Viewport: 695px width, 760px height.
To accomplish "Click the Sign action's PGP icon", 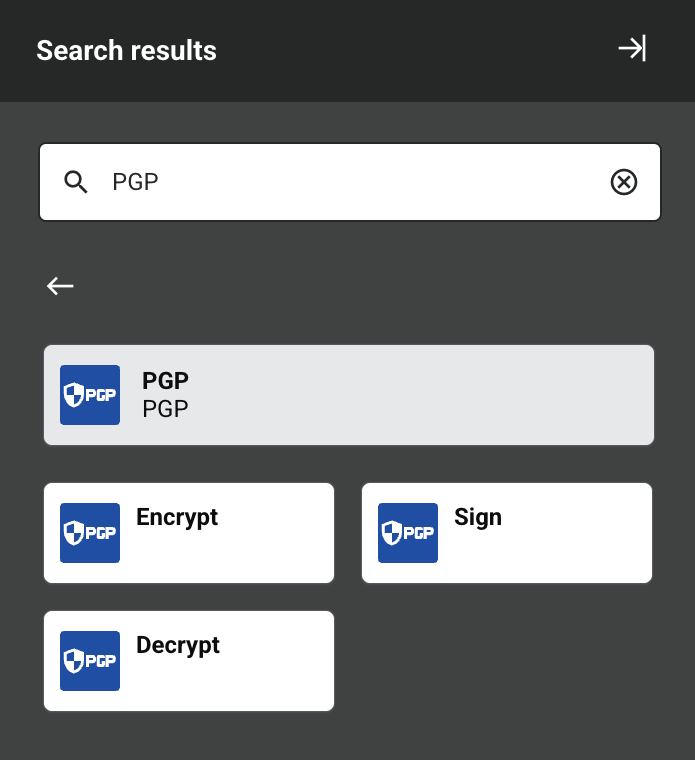I will point(408,533).
